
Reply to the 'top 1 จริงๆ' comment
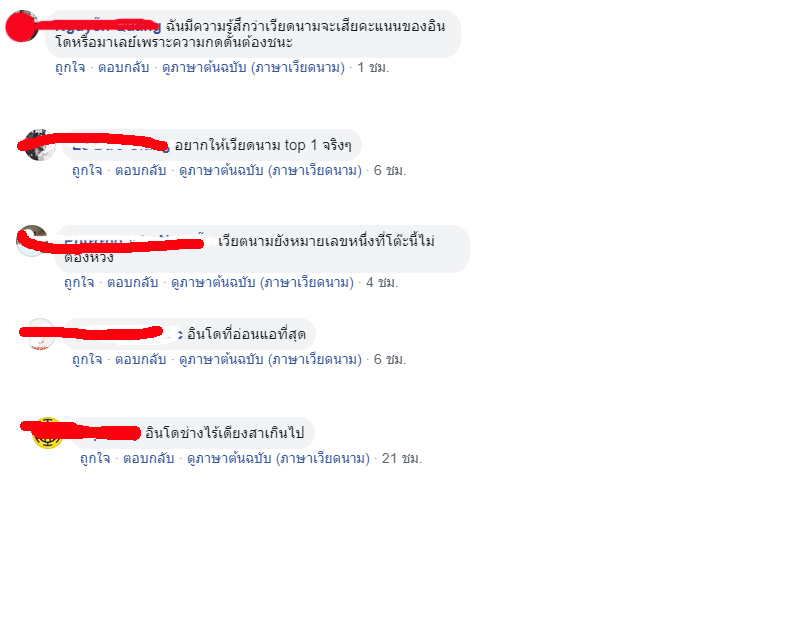pos(140,170)
